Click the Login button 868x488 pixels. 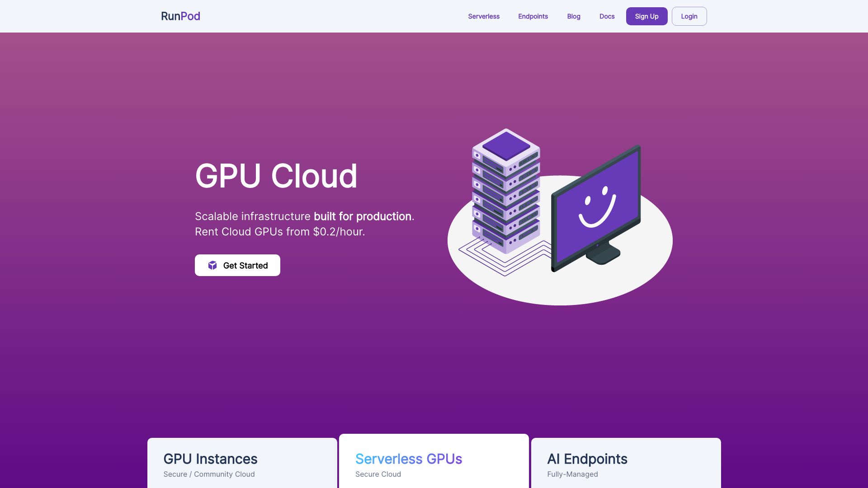coord(689,16)
